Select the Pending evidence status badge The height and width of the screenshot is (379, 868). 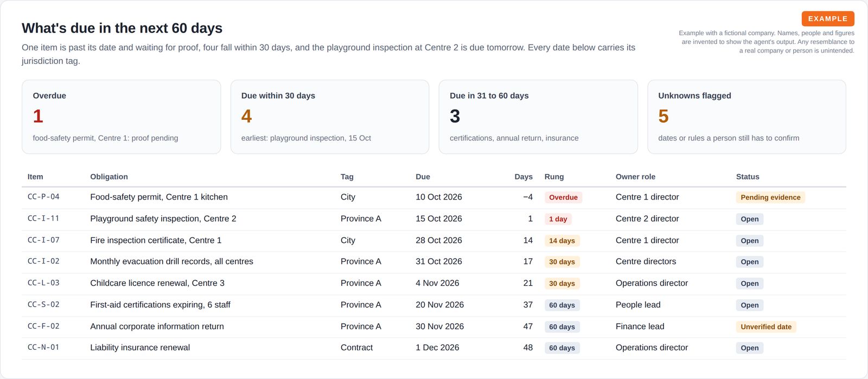770,197
